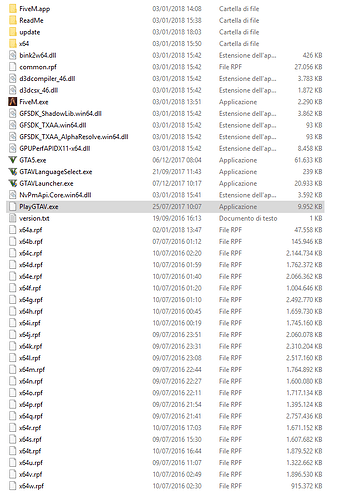The height and width of the screenshot is (500, 364).
Task: Click the x64b.rpf file icon
Action: click(x=12, y=241)
